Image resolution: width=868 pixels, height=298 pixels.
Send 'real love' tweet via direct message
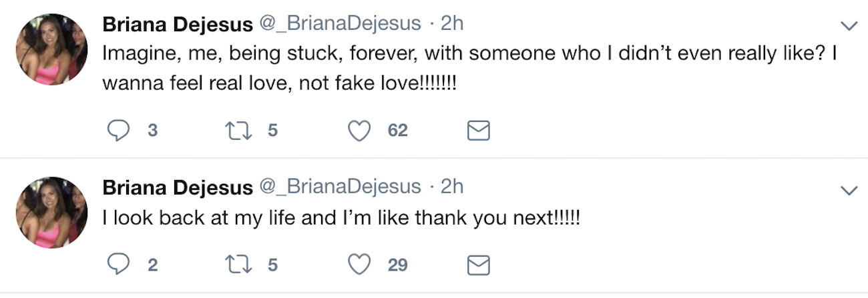pos(477,131)
